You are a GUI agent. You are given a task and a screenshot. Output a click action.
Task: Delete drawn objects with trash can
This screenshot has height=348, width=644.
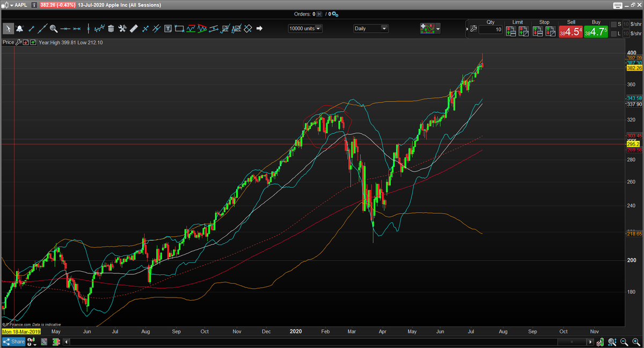[111, 28]
